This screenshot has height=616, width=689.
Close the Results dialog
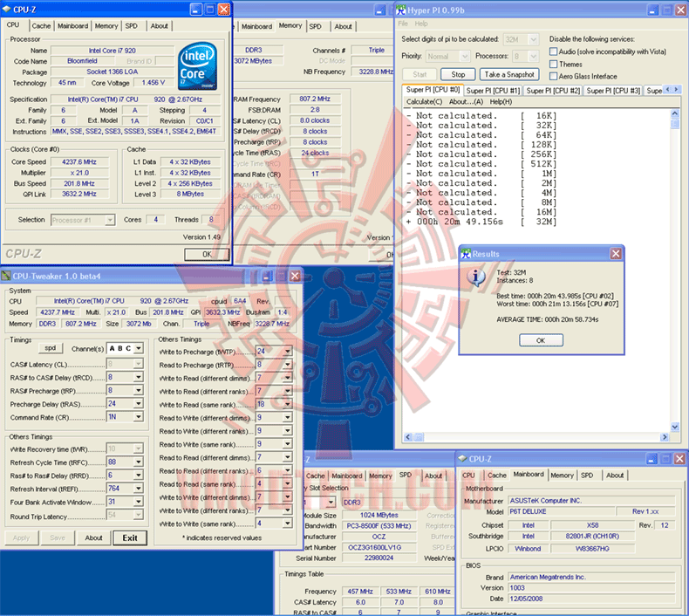[616, 254]
